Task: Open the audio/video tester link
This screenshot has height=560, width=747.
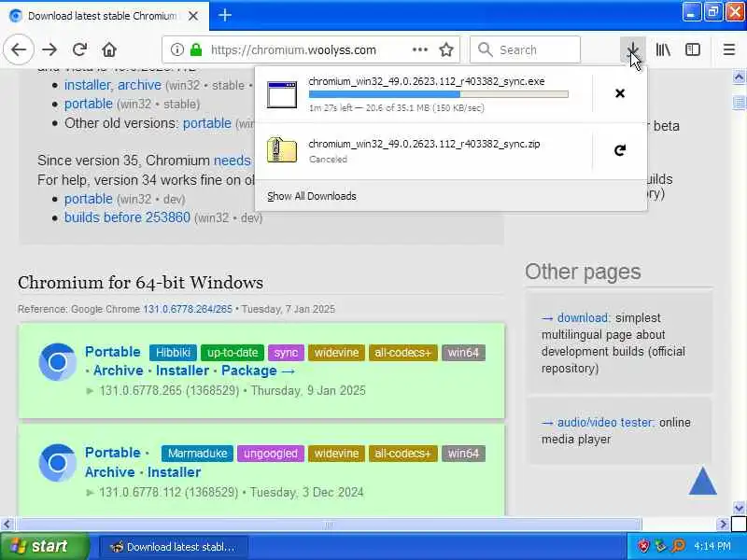Action: (x=605, y=423)
